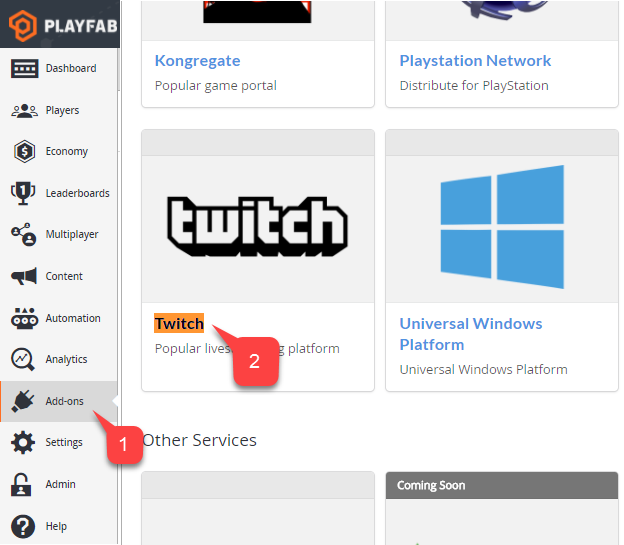The height and width of the screenshot is (545, 624).
Task: Click the Admin padlock icon
Action: (21, 484)
